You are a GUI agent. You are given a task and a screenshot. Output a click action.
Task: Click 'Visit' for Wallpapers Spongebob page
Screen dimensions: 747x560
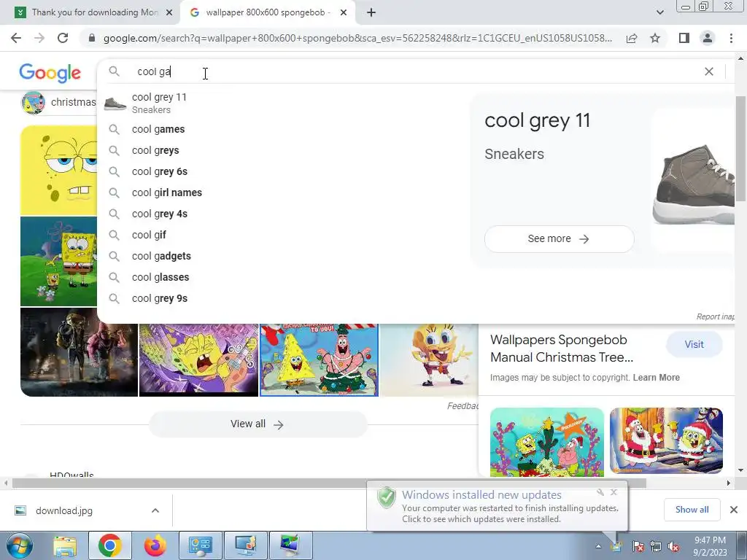(x=694, y=344)
